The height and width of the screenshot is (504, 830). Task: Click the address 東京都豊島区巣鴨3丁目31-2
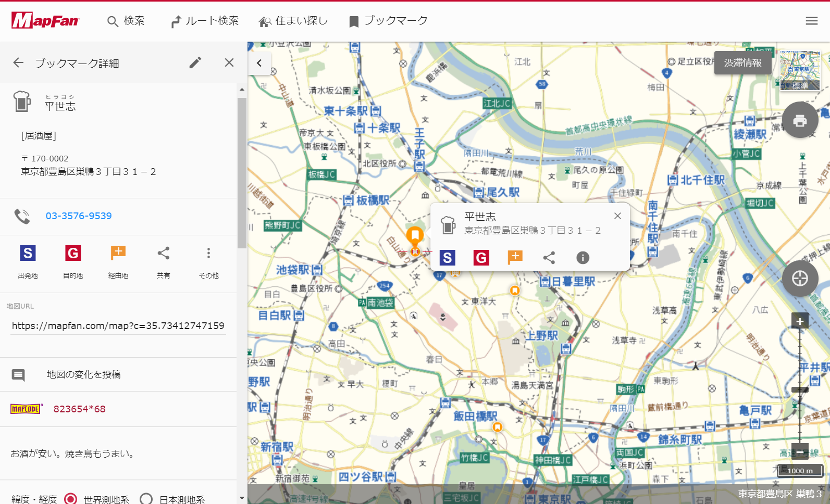(x=89, y=172)
